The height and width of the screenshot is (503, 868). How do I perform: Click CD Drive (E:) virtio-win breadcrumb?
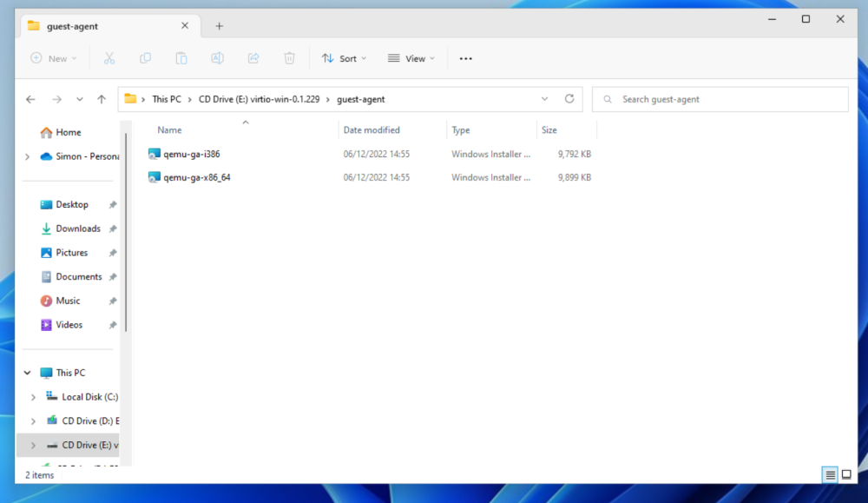(x=259, y=99)
